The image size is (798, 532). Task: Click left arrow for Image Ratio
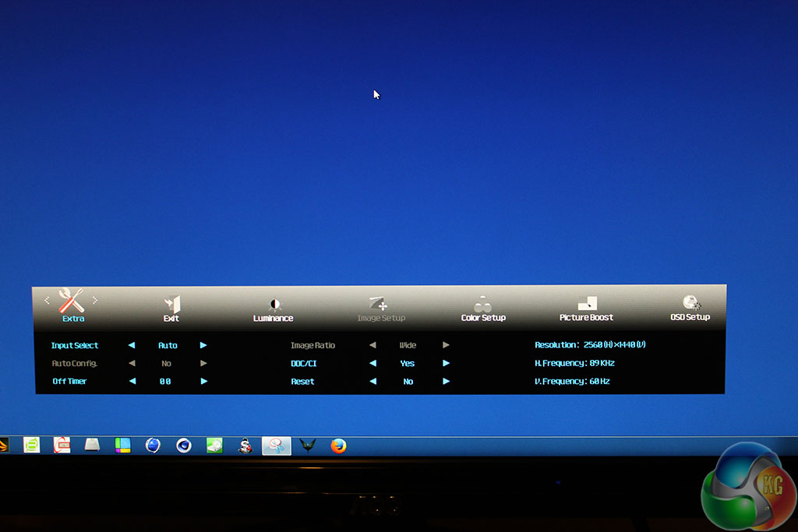point(373,345)
